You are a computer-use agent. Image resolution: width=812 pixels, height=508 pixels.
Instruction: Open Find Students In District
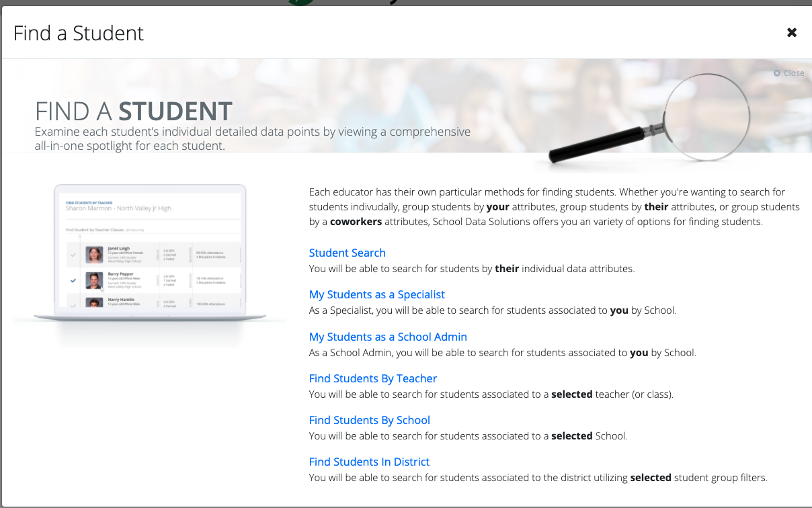click(368, 462)
